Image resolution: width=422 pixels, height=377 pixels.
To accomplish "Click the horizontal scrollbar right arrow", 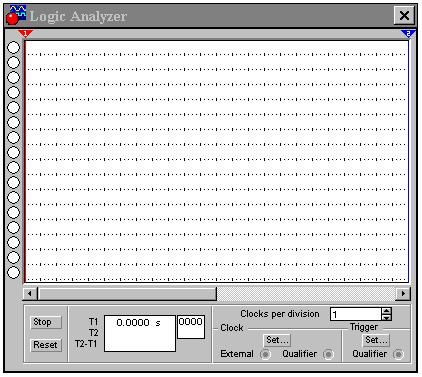I will [403, 294].
